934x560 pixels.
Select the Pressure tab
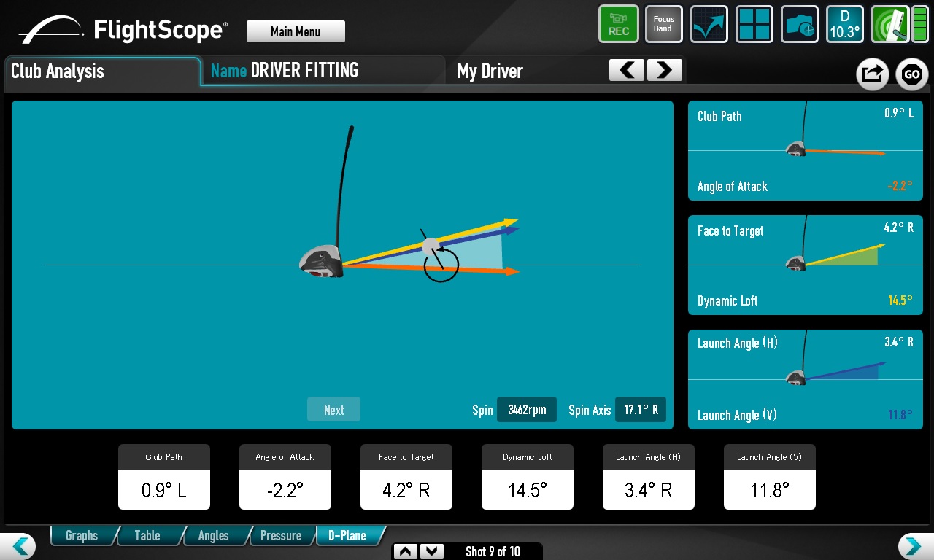281,536
